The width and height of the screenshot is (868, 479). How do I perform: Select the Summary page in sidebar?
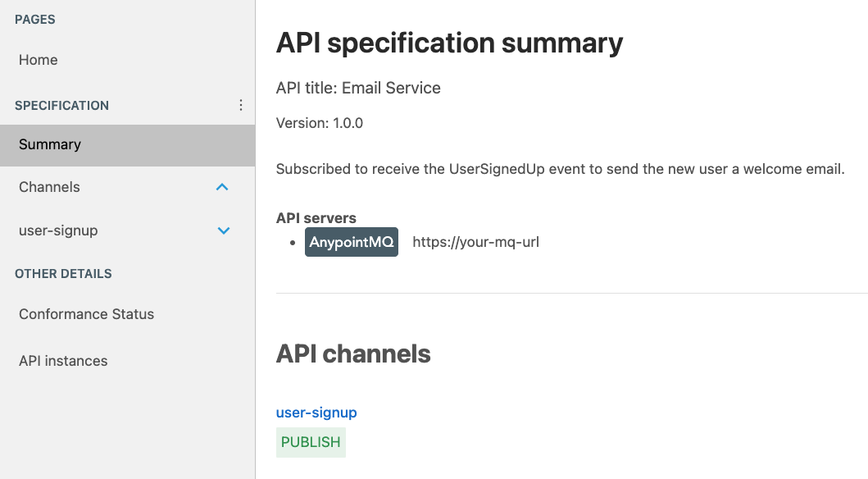(49, 144)
